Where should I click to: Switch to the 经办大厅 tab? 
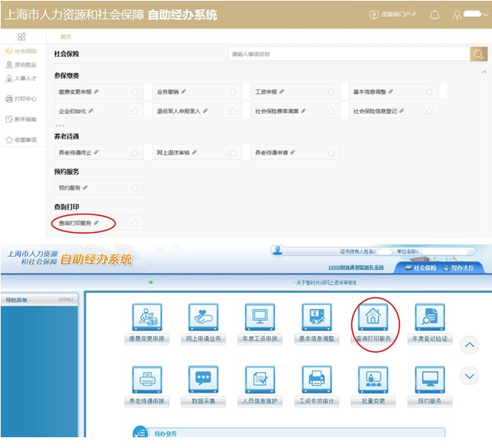click(462, 268)
